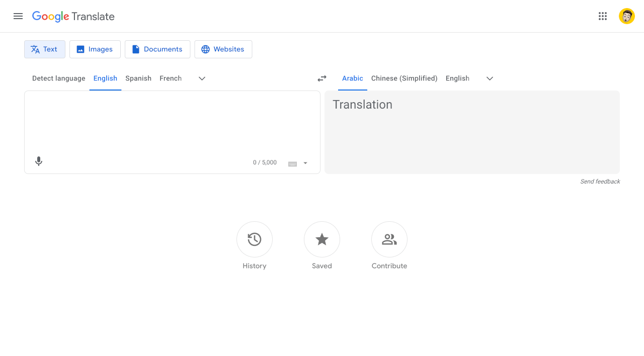Click the 0/5,000 character counter
The image size is (644, 356).
click(264, 162)
